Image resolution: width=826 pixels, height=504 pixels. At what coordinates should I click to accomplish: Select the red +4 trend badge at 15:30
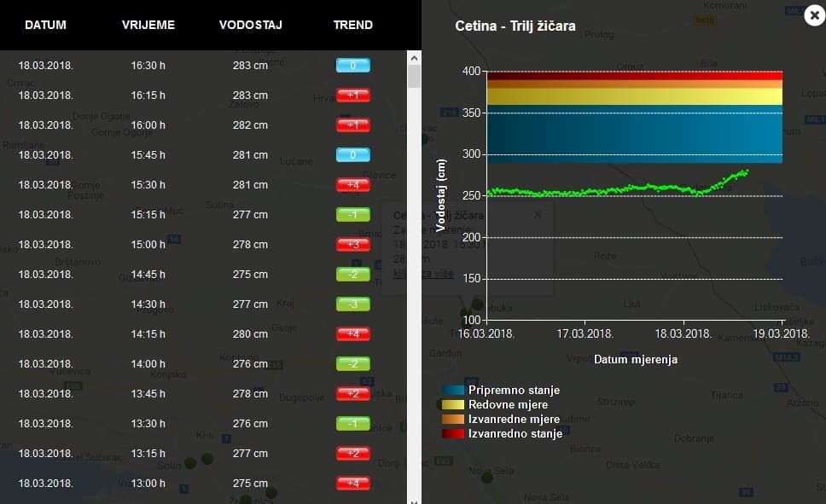352,185
